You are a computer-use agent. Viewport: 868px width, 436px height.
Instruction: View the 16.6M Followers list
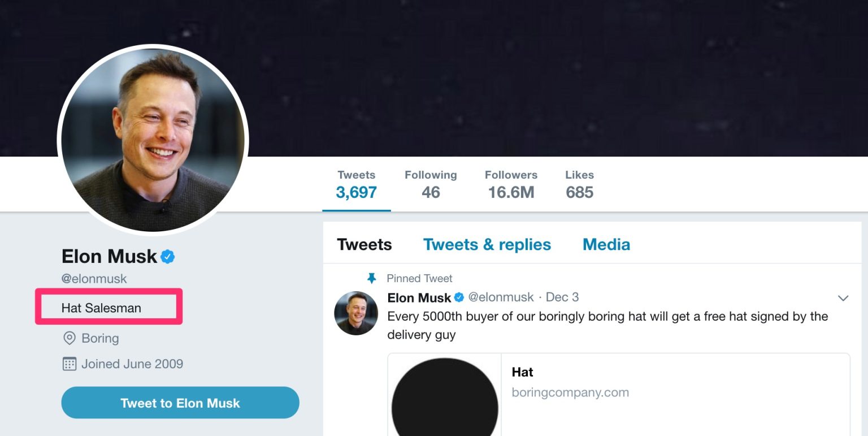511,185
